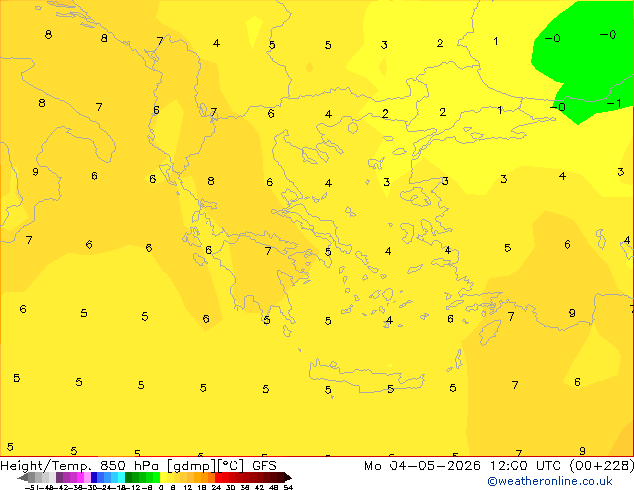The image size is (634, 490).
Task: Click the dark brown right arrow end of scale
Action: (x=288, y=477)
